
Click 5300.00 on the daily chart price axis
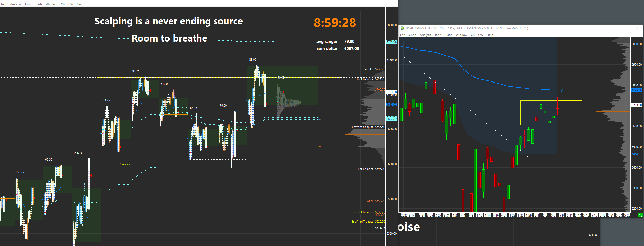(x=637, y=188)
